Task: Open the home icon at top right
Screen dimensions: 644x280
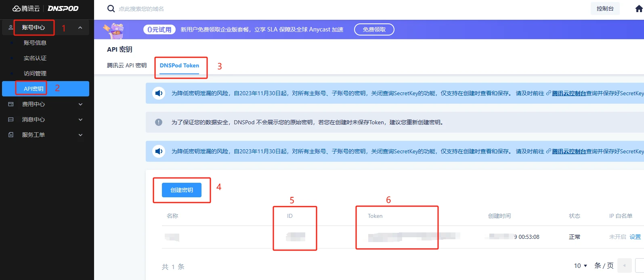Action: 639,8
